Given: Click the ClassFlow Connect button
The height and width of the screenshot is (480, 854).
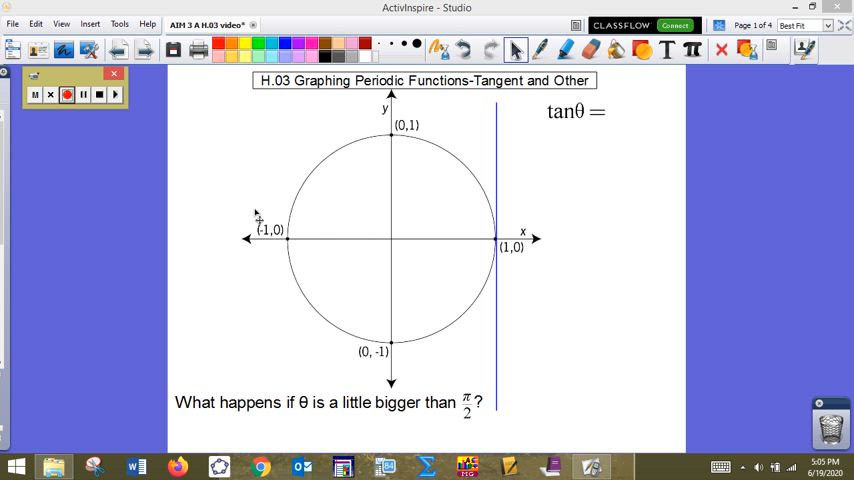Looking at the screenshot, I should tap(675, 26).
